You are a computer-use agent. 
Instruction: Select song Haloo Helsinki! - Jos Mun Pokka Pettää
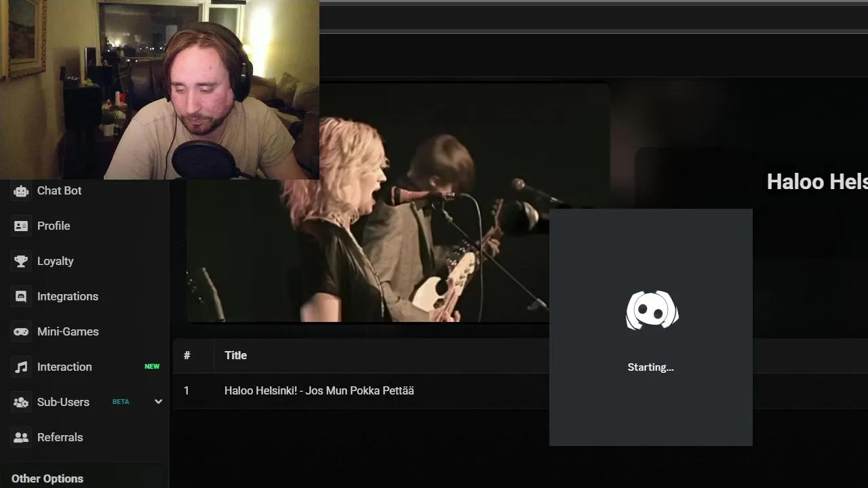click(x=319, y=390)
